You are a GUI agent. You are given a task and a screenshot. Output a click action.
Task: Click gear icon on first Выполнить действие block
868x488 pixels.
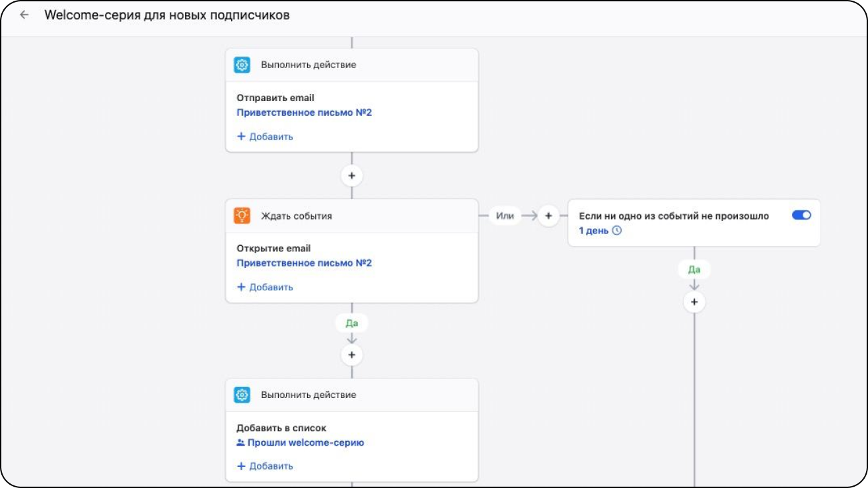(242, 65)
